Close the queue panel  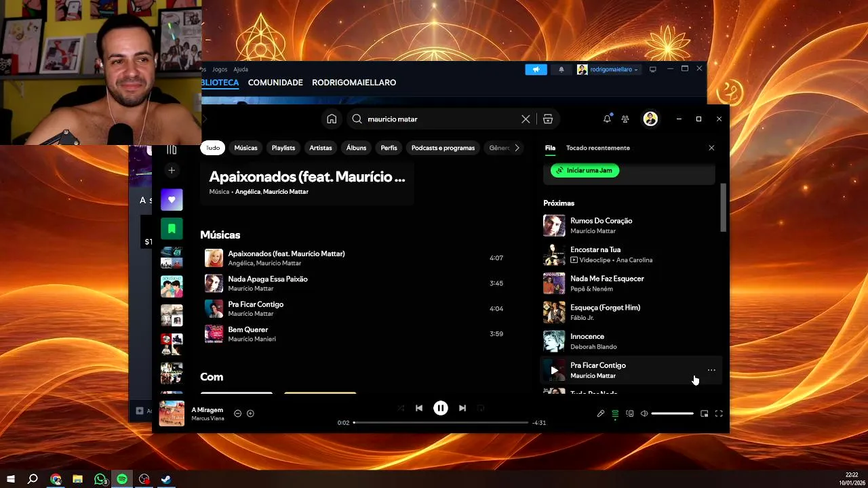pyautogui.click(x=711, y=148)
